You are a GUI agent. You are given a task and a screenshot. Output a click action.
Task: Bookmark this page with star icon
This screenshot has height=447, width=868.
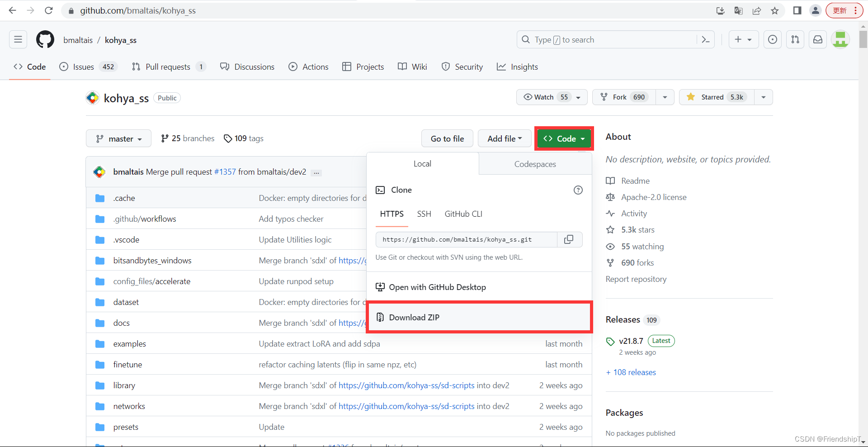(775, 10)
